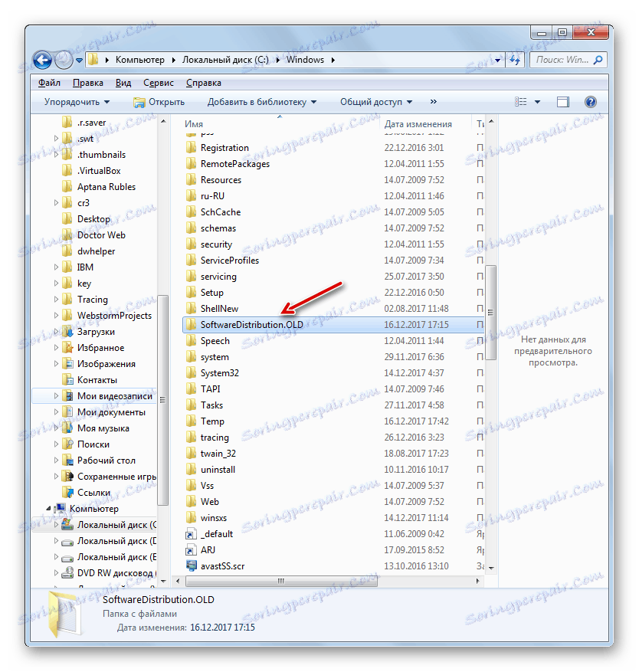This screenshot has height=672, width=639.
Task: Select the _default shortcut file icon
Action: point(191,534)
